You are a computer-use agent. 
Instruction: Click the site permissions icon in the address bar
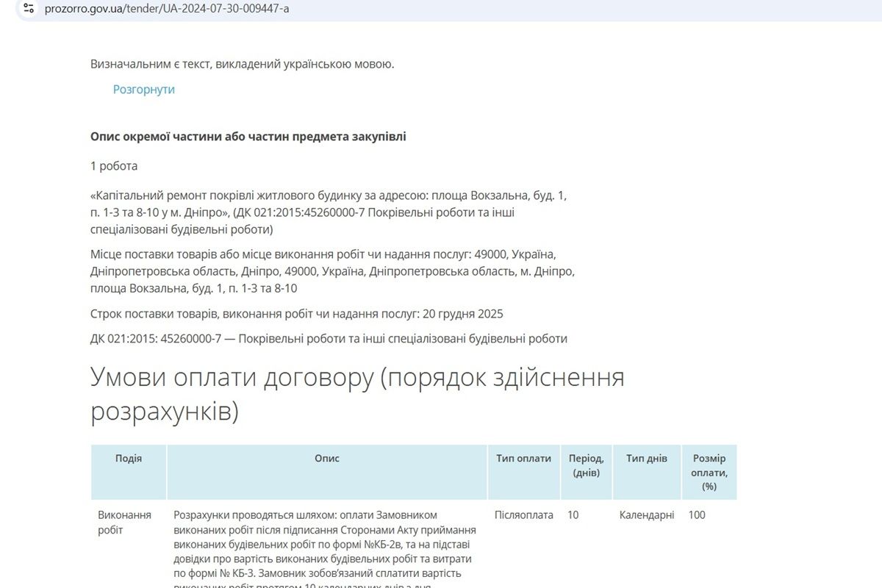[28, 10]
